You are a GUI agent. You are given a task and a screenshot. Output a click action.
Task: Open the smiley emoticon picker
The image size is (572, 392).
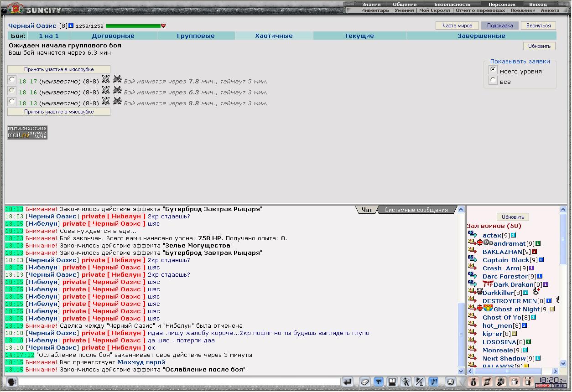[450, 382]
